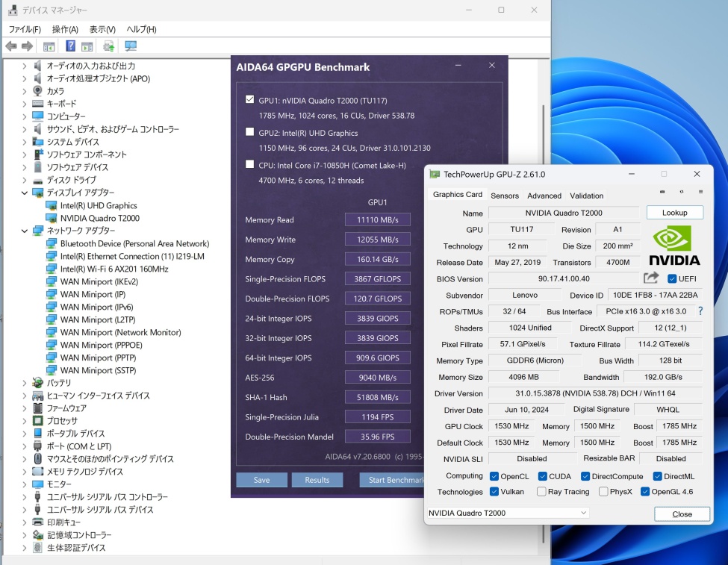Expand the オーディオの入力および出力 node
Image resolution: width=728 pixels, height=565 pixels.
(x=25, y=66)
